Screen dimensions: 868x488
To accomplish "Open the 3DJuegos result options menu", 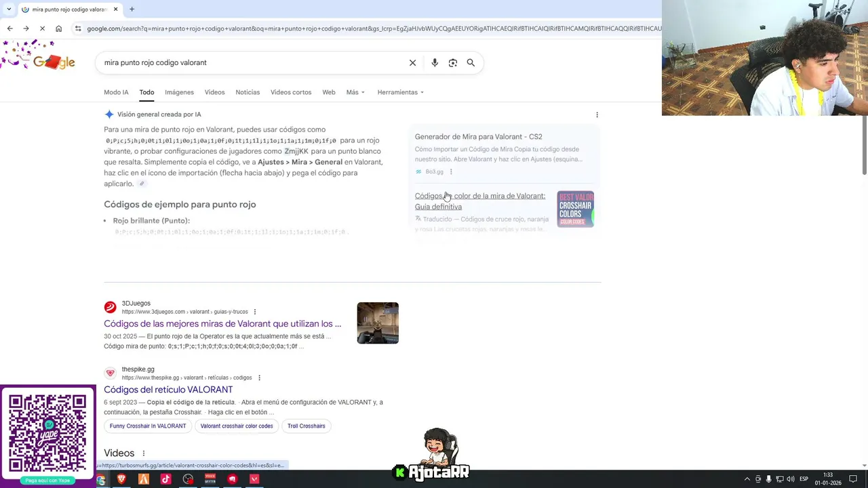I will click(255, 312).
